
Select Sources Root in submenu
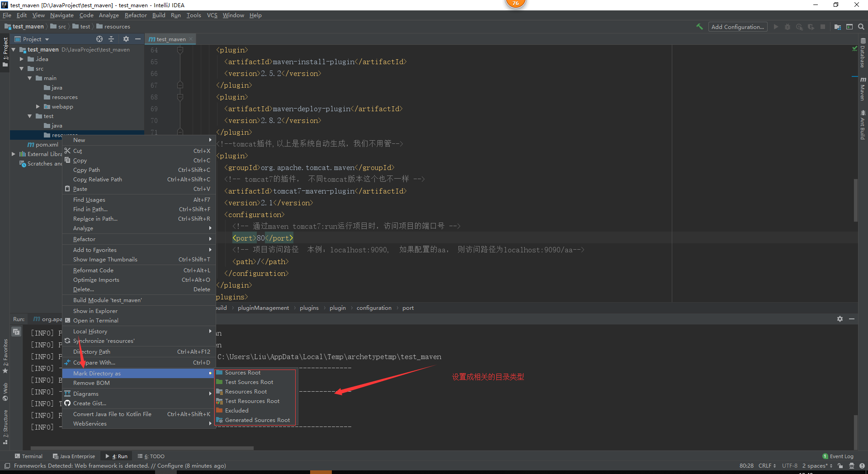pos(255,373)
